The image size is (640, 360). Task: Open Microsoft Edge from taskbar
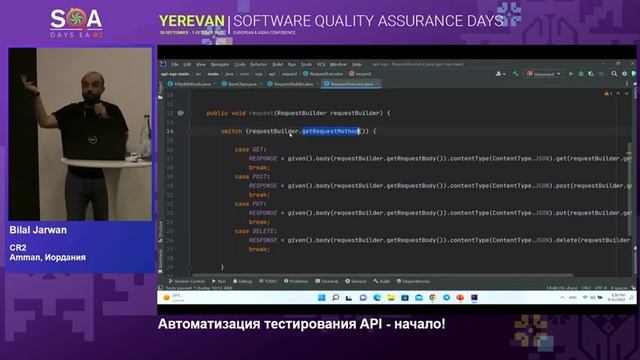click(377, 298)
